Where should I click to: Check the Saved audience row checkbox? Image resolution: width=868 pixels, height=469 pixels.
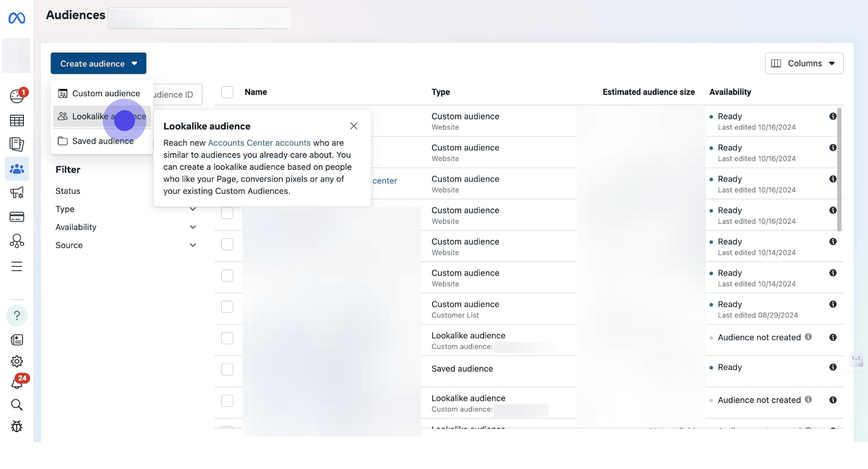coord(227,369)
